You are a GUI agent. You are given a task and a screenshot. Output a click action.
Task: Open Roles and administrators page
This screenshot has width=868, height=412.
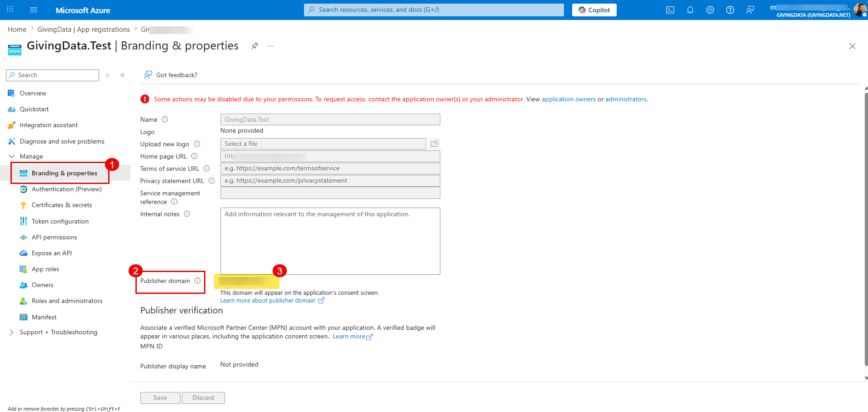pyautogui.click(x=67, y=301)
